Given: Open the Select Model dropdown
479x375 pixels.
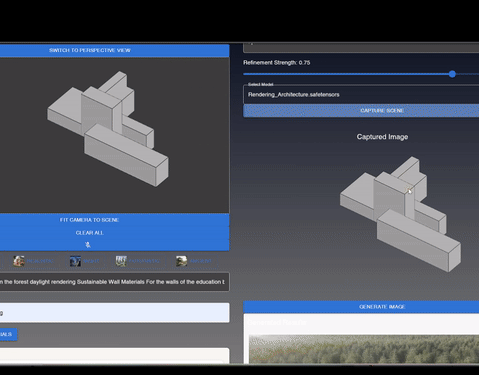Looking at the screenshot, I should pos(361,95).
